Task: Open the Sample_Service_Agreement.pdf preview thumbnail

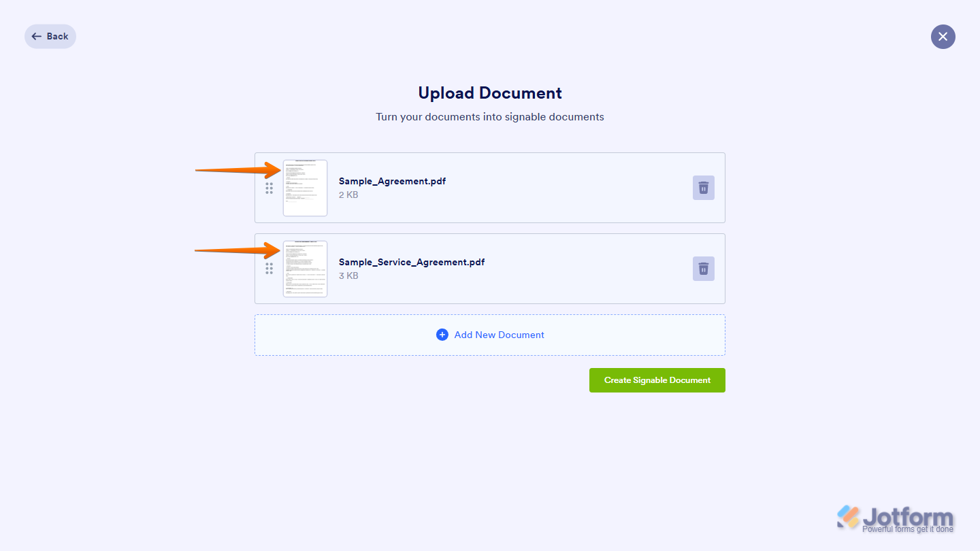Action: (x=305, y=269)
